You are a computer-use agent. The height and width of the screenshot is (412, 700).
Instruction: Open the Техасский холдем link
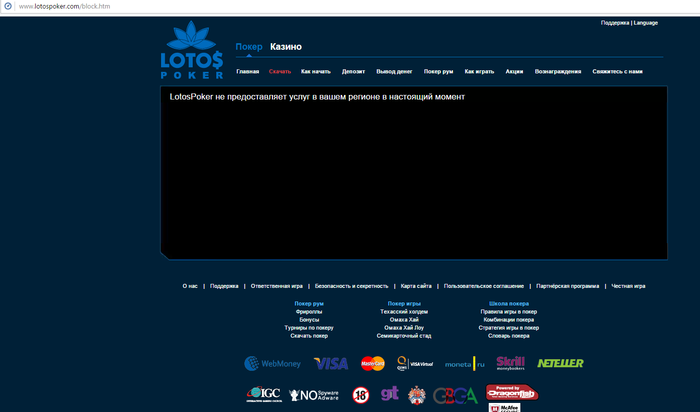pyautogui.click(x=404, y=312)
